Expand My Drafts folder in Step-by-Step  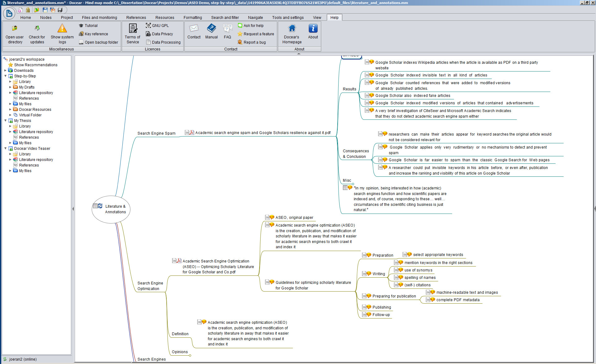pos(10,87)
